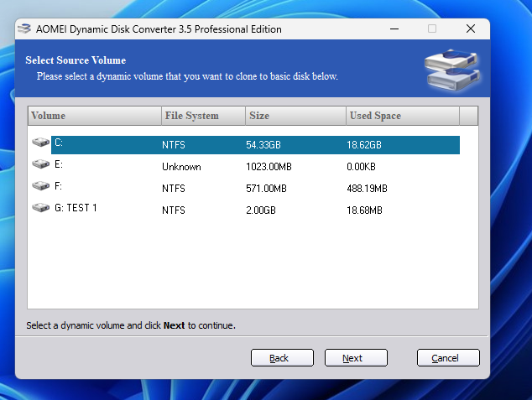Viewport: 532px width, 400px height.
Task: Sort by the Used Space column header
Action: (x=403, y=116)
